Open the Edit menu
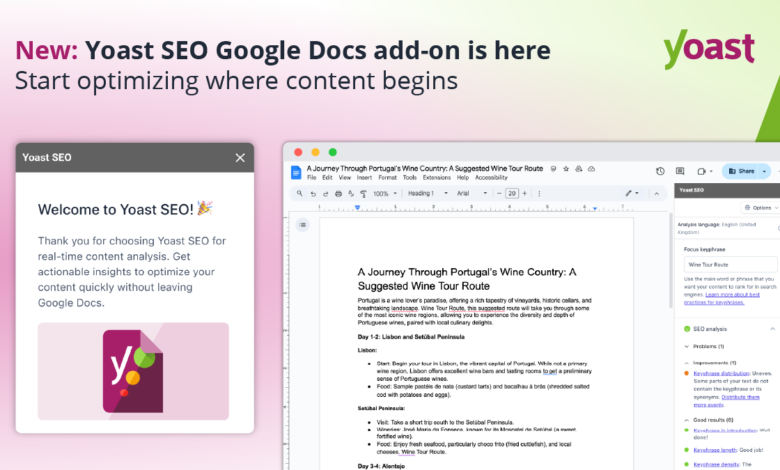This screenshot has width=780, height=470. click(327, 178)
